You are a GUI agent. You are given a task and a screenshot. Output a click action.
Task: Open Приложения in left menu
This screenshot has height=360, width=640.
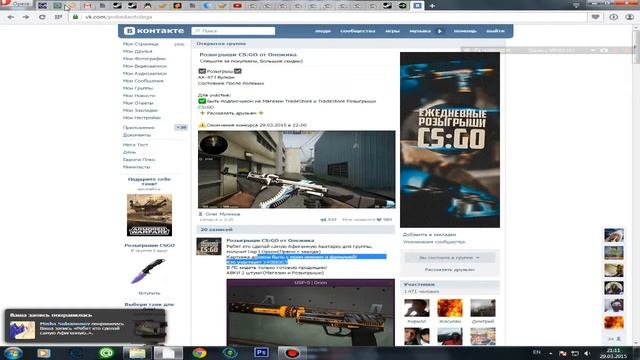pos(138,128)
